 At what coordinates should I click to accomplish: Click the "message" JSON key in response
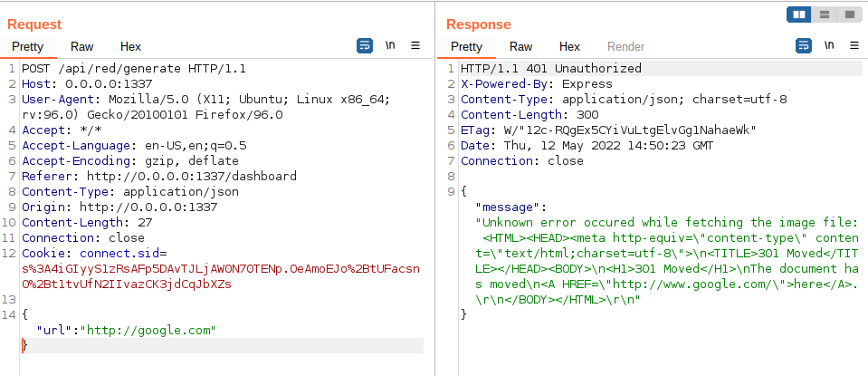[508, 207]
